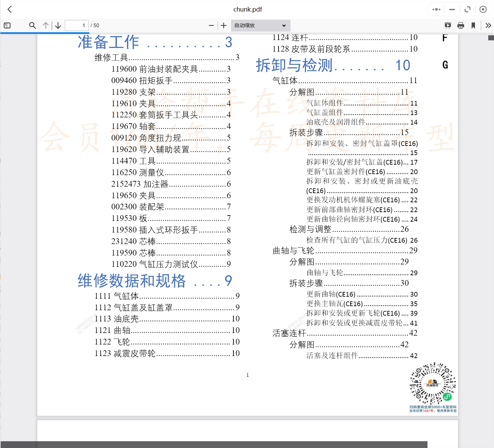Open the current position bookmark tool
494x448 pixels.
(x=473, y=25)
